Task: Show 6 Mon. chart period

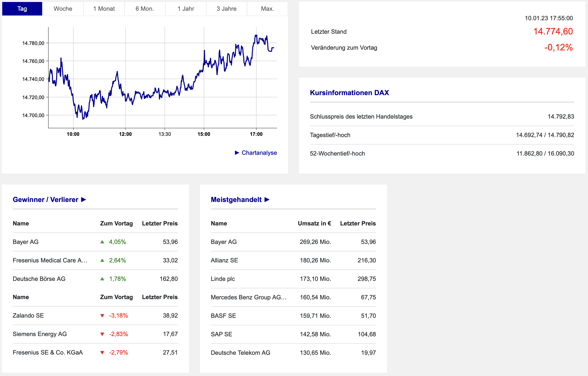Action: (x=145, y=9)
